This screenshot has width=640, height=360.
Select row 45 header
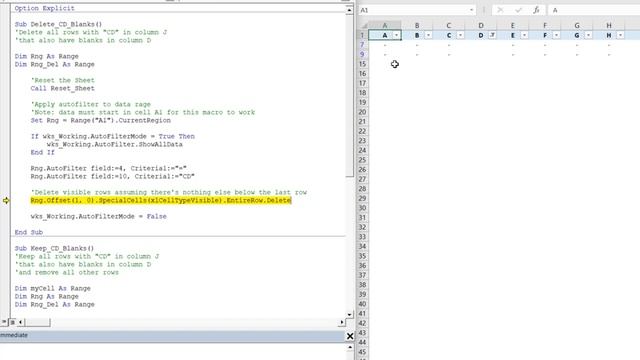click(x=362, y=352)
